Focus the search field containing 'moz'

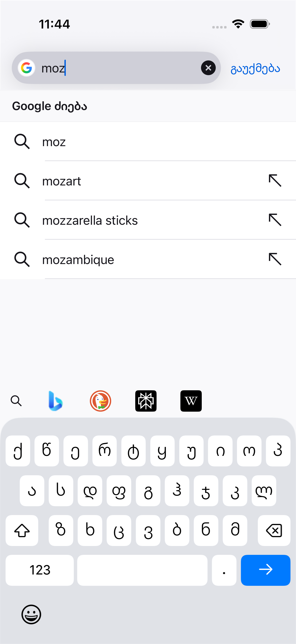(116, 68)
